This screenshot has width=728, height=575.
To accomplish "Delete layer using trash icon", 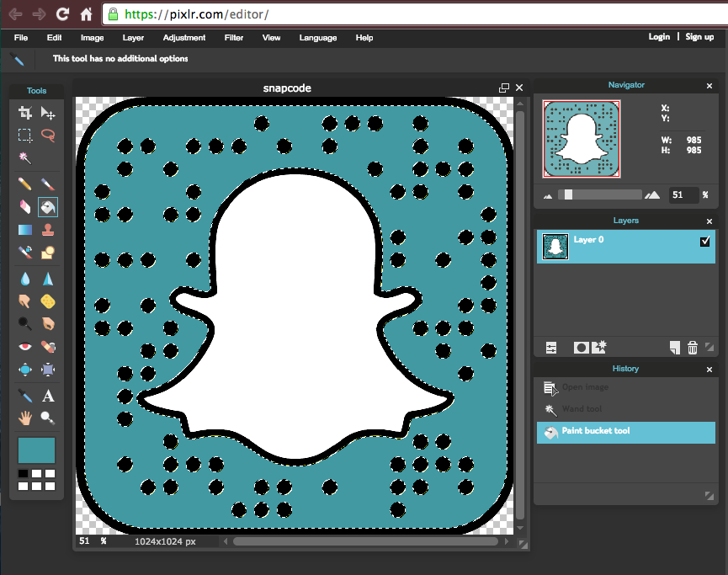I will click(x=693, y=348).
